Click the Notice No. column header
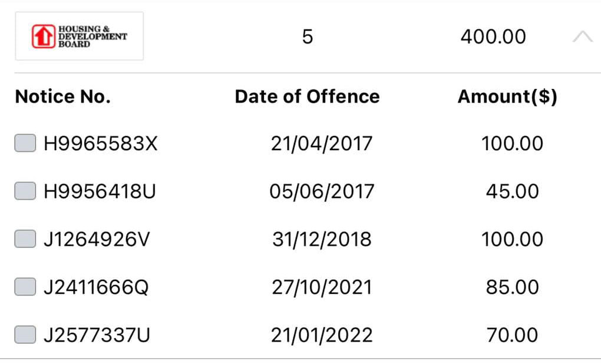 pos(63,97)
